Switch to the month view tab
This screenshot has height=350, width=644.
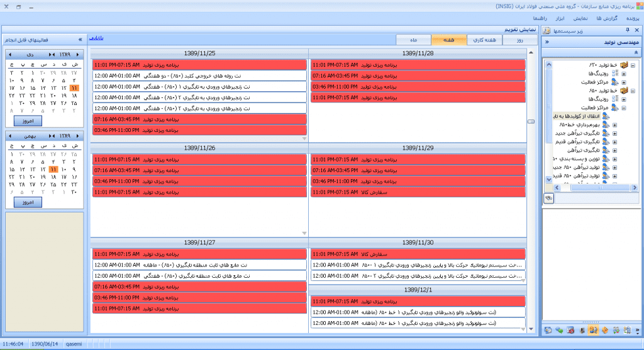click(x=414, y=40)
